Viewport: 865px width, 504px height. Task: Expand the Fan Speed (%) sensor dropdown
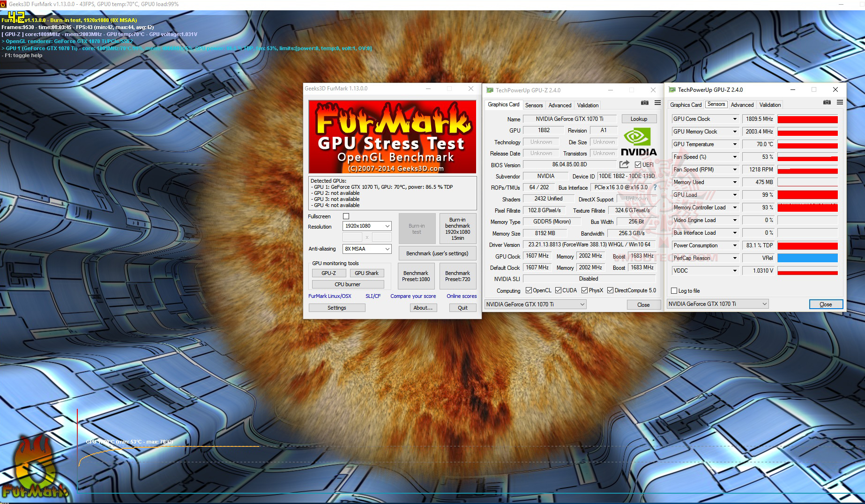coord(735,157)
